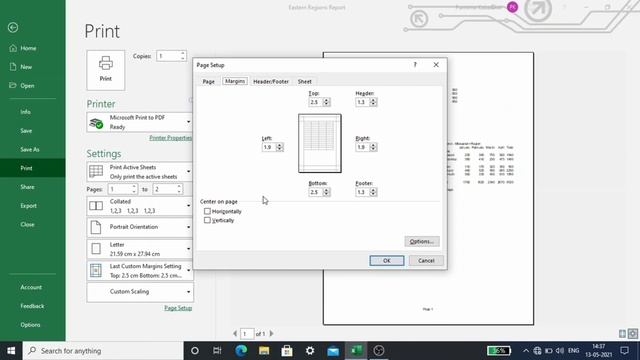The image size is (640, 360).
Task: Close the workbook from the sidebar
Action: [x=27, y=224]
